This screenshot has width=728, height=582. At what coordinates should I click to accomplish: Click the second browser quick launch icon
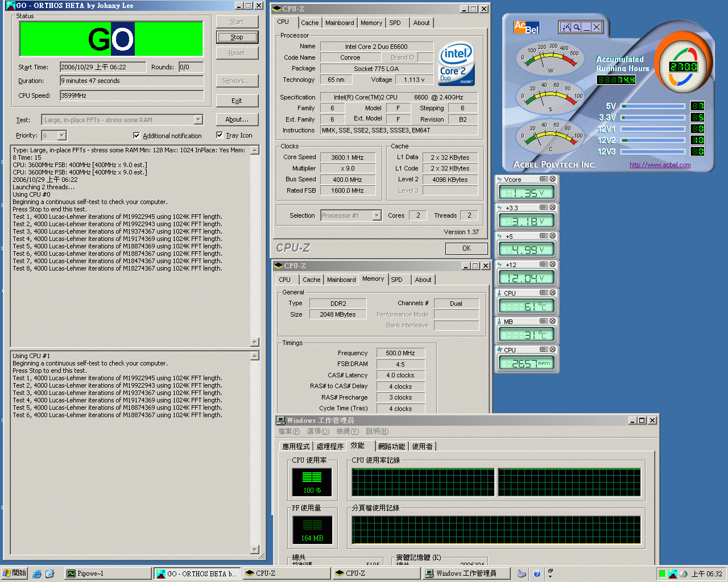(49, 574)
